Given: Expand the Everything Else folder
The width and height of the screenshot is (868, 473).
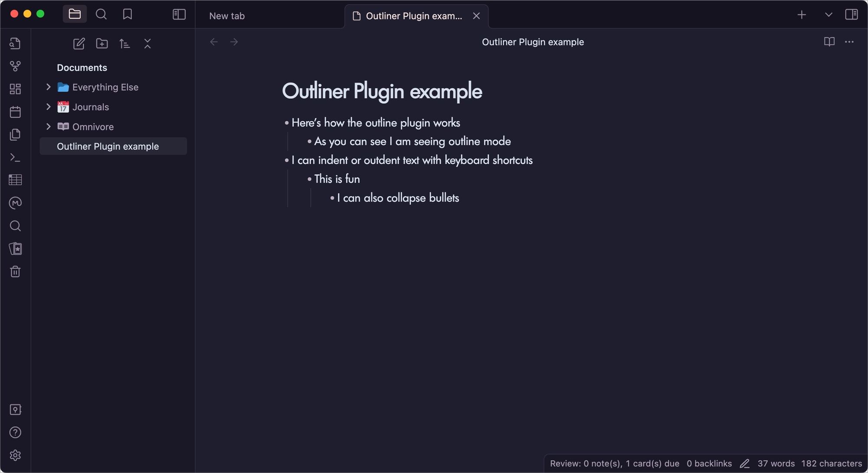Looking at the screenshot, I should 48,87.
